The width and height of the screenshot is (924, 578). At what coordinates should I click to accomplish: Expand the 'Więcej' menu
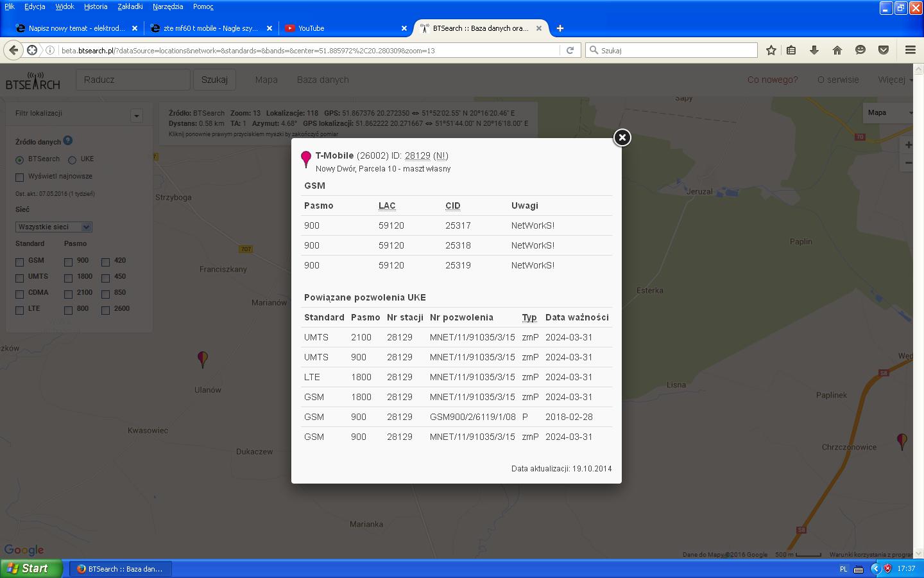point(895,80)
